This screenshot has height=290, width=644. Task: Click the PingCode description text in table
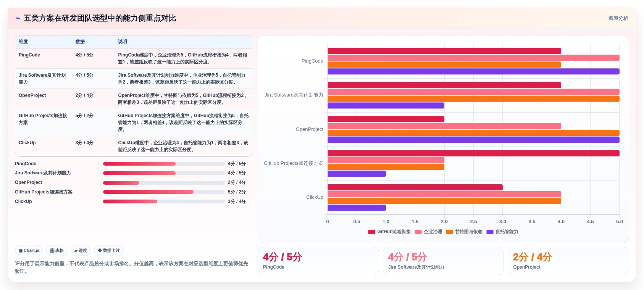pyautogui.click(x=182, y=58)
